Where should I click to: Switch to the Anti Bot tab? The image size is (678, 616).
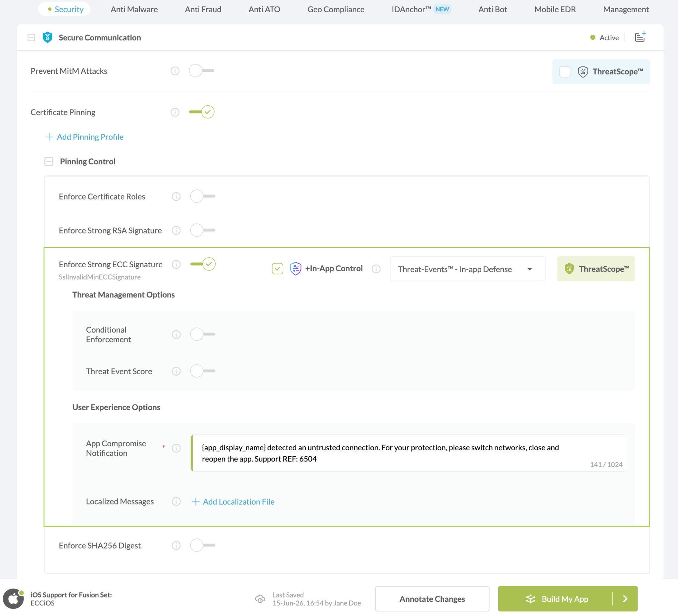pos(493,9)
